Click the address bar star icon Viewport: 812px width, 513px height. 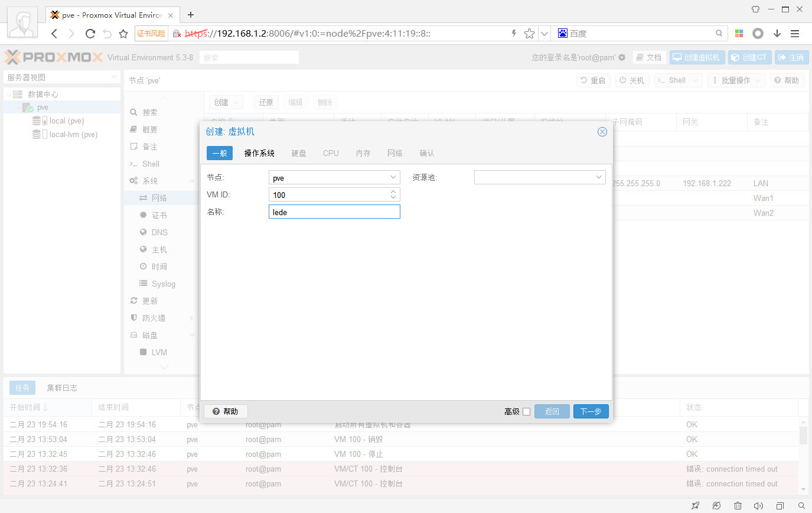click(529, 34)
